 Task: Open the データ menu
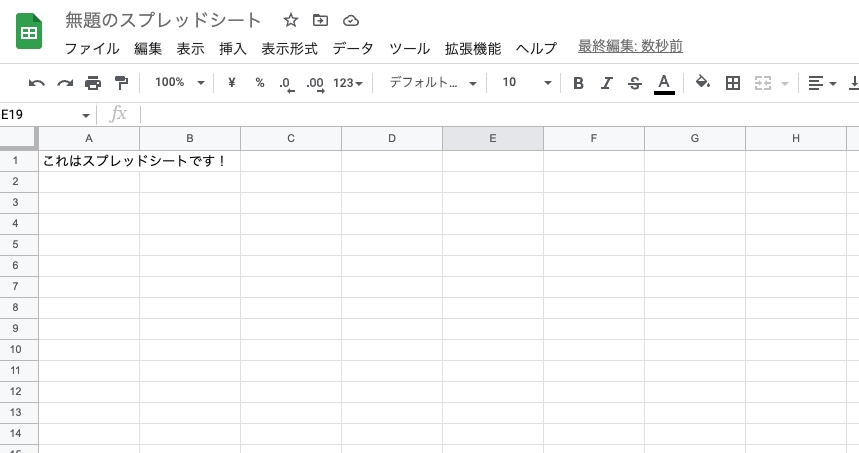353,48
